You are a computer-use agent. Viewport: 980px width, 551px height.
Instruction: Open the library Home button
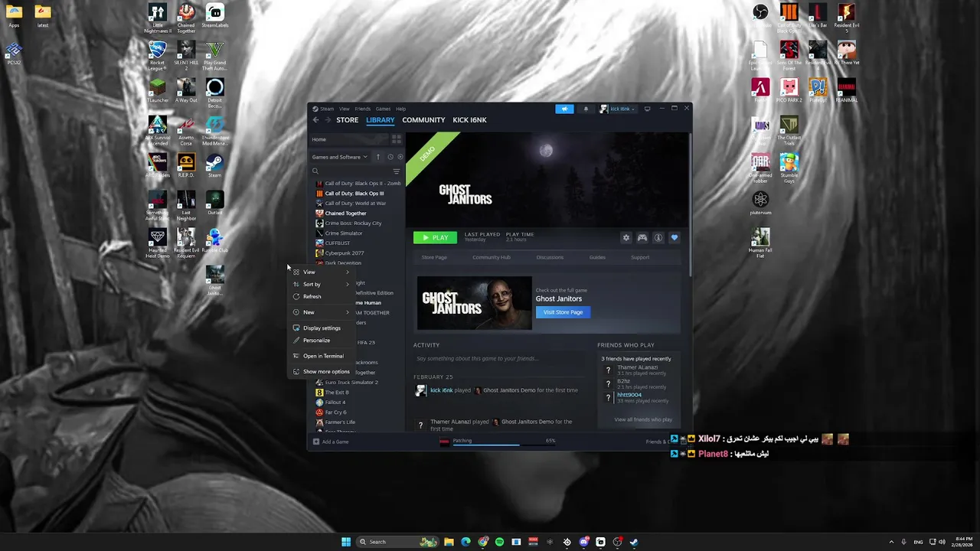point(349,139)
